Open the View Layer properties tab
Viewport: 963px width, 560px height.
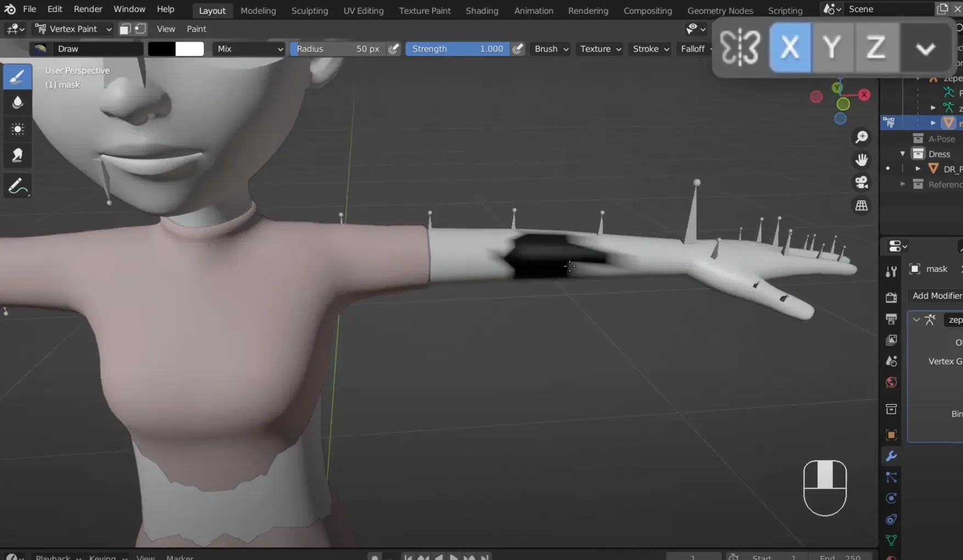(891, 340)
